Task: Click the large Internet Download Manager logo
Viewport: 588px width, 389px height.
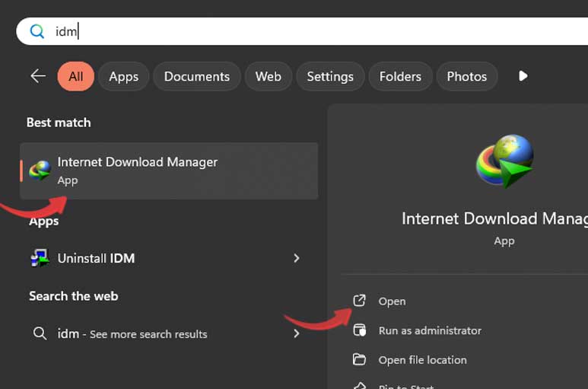Action: [x=504, y=161]
